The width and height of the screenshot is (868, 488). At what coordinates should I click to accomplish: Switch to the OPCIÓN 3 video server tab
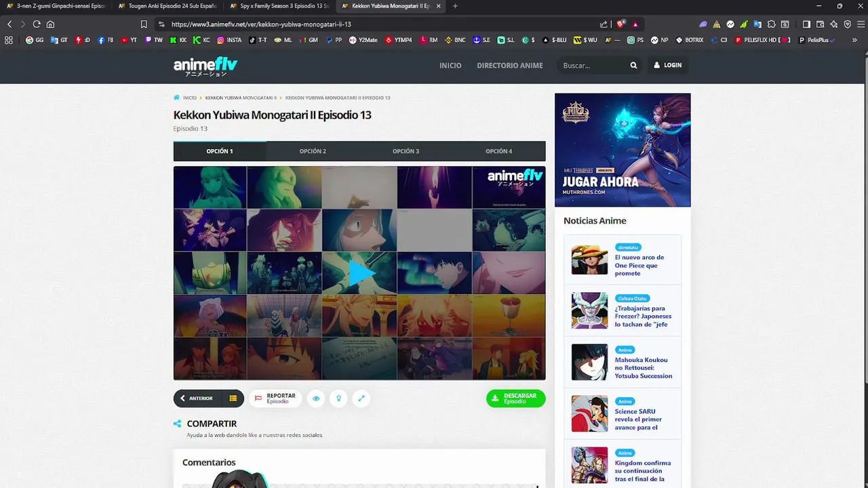tap(406, 151)
